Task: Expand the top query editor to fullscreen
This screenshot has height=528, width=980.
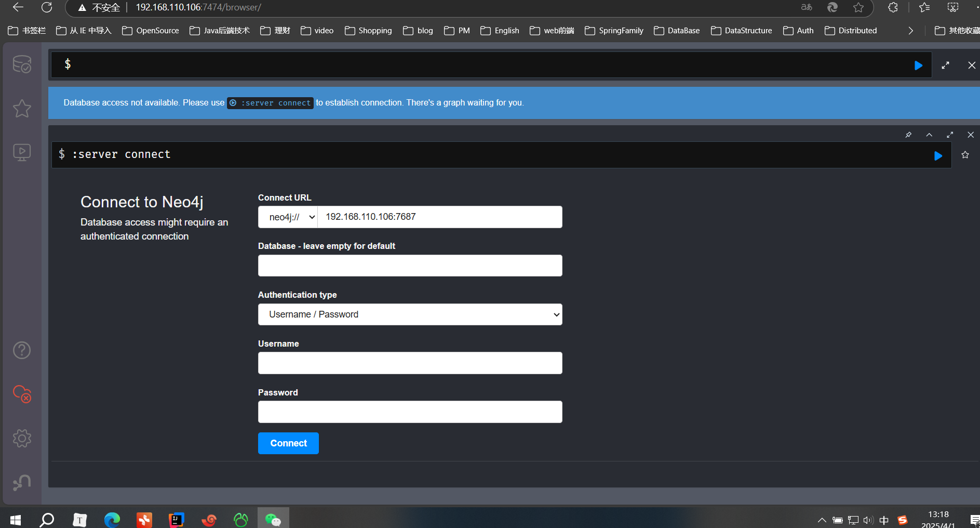Action: [x=945, y=65]
